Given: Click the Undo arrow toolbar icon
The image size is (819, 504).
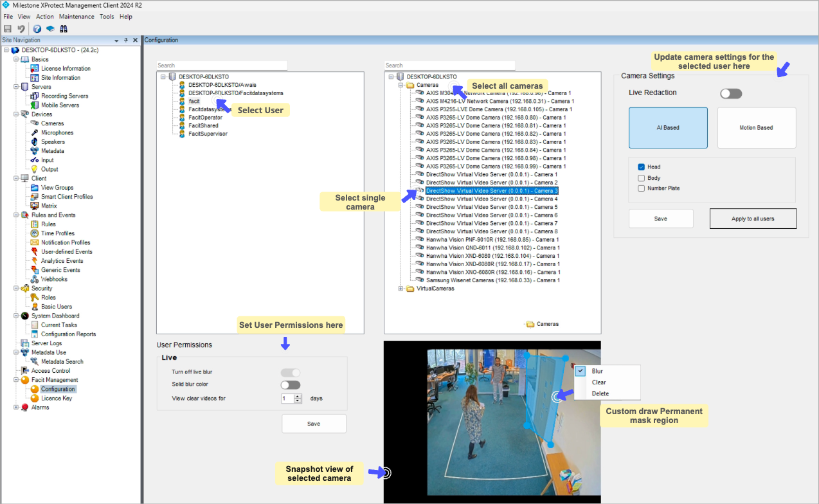Looking at the screenshot, I should tap(21, 29).
